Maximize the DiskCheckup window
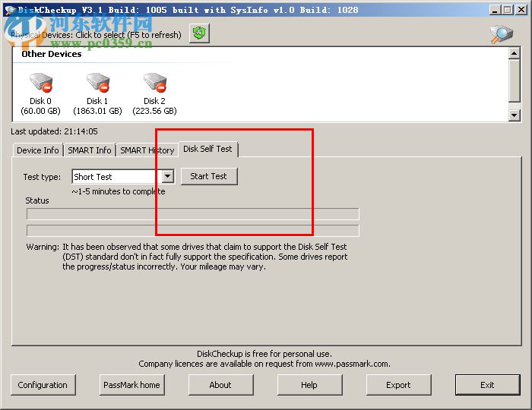 [x=508, y=10]
